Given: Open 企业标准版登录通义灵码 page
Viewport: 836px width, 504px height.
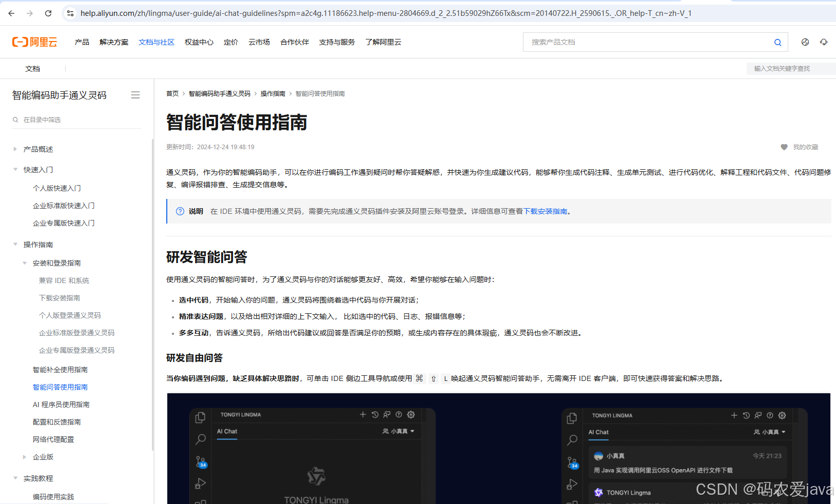Looking at the screenshot, I should (77, 333).
